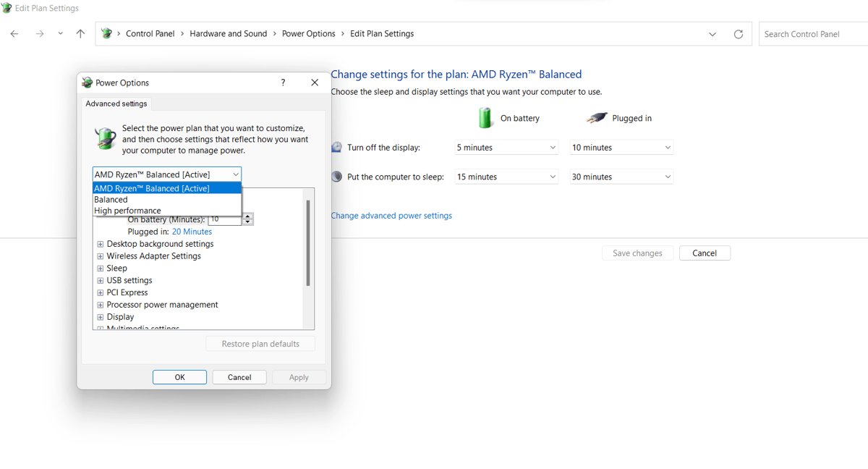868x469 pixels.
Task: Click the Turn off the display icon
Action: tap(337, 148)
